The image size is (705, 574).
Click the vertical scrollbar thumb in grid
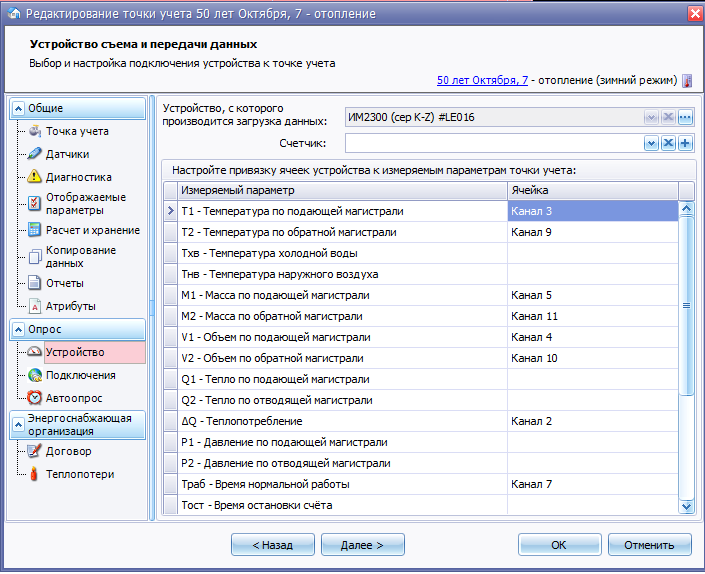coord(687,306)
